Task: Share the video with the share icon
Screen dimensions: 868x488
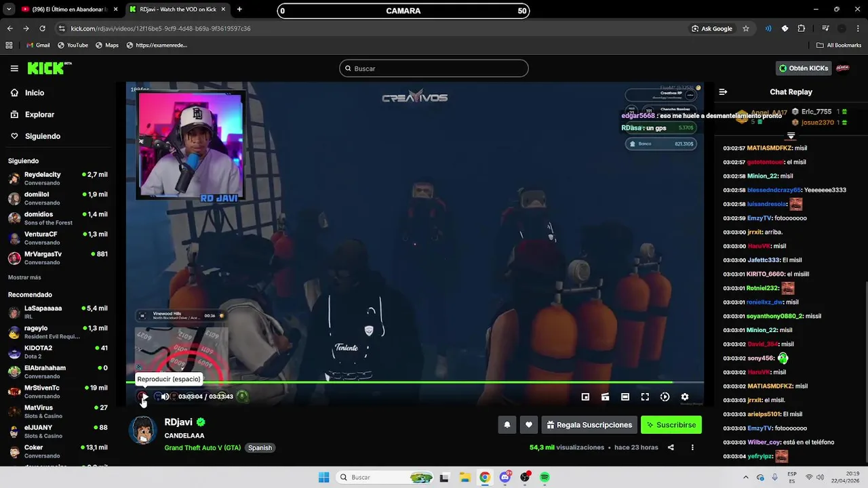Action: click(x=671, y=447)
